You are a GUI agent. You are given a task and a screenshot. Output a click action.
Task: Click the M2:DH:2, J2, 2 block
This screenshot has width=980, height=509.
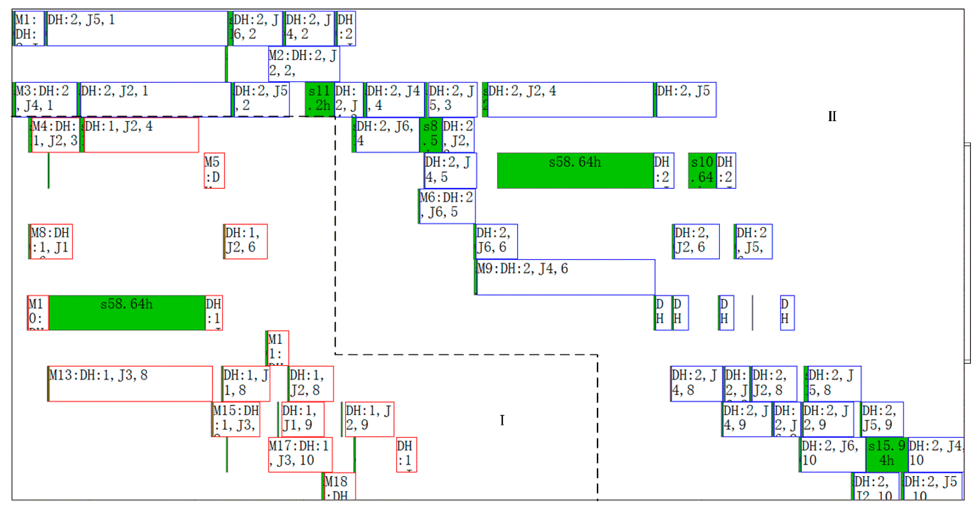(304, 63)
